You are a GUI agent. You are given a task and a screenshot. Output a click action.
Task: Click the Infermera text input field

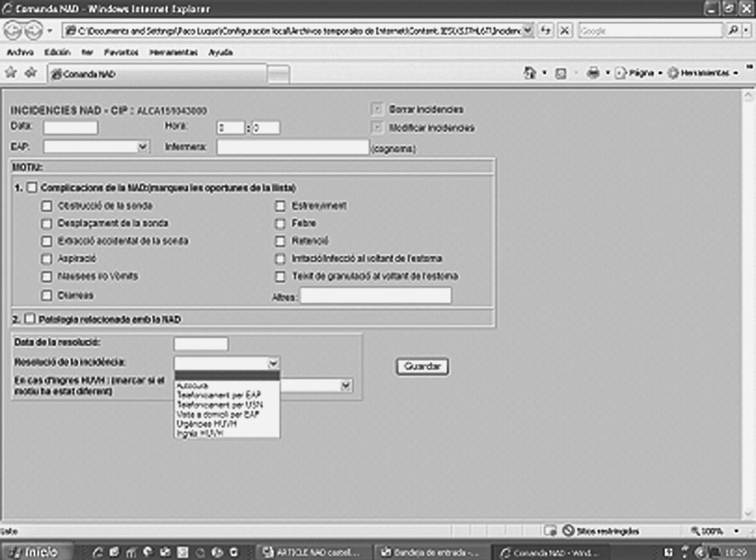[x=292, y=147]
